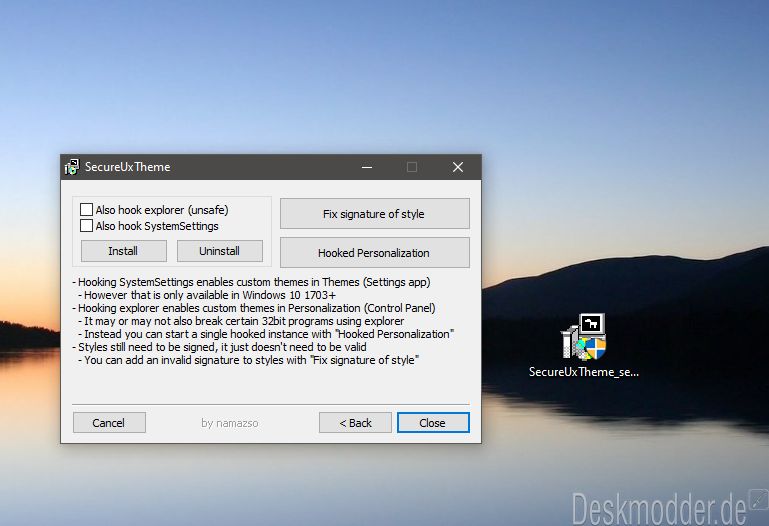This screenshot has height=526, width=769.
Task: Click 'Styles still need to be signed' line
Action: coord(220,347)
